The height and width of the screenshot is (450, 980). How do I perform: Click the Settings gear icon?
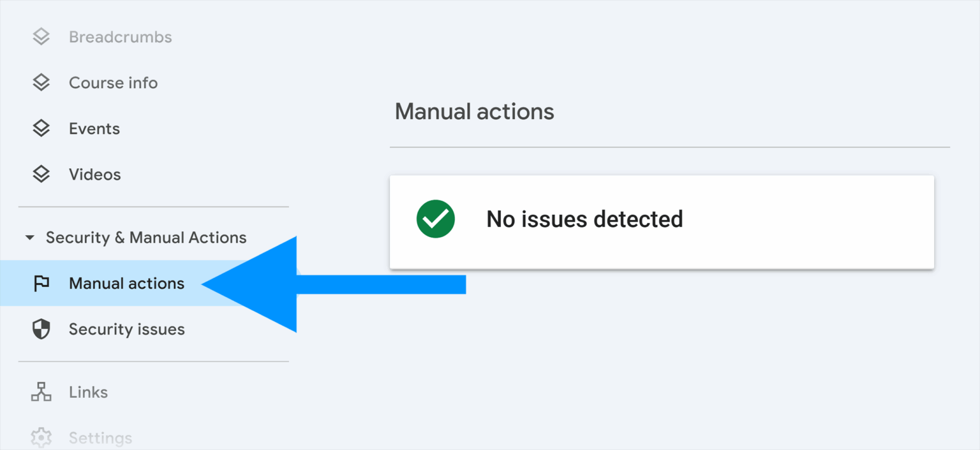(x=40, y=437)
